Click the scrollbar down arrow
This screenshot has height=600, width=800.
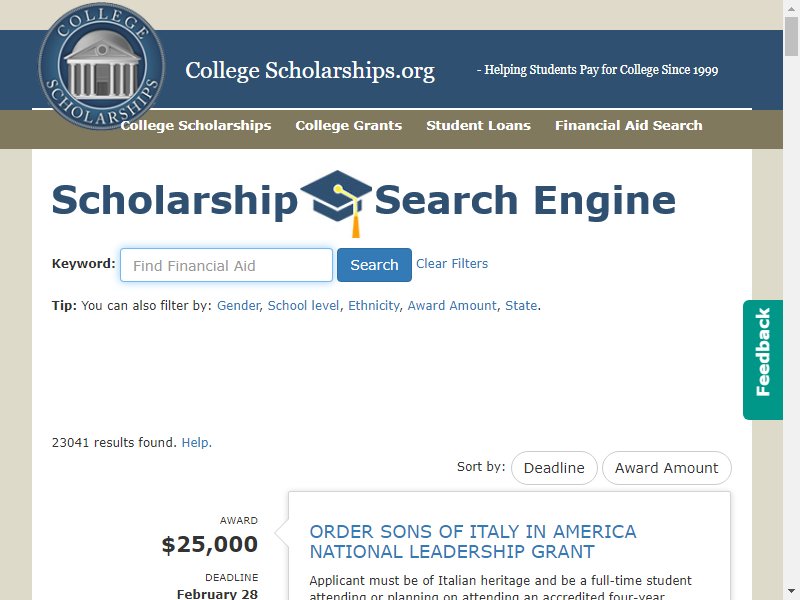(791, 592)
